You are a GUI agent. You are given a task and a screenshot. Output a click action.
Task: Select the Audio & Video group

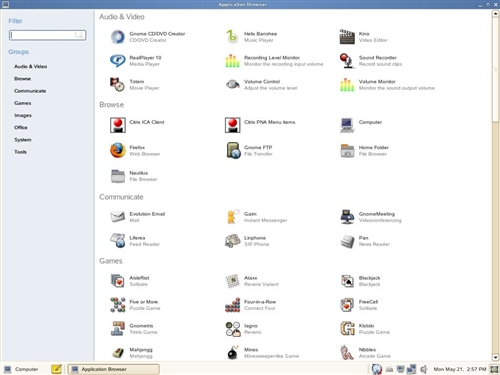pos(31,66)
